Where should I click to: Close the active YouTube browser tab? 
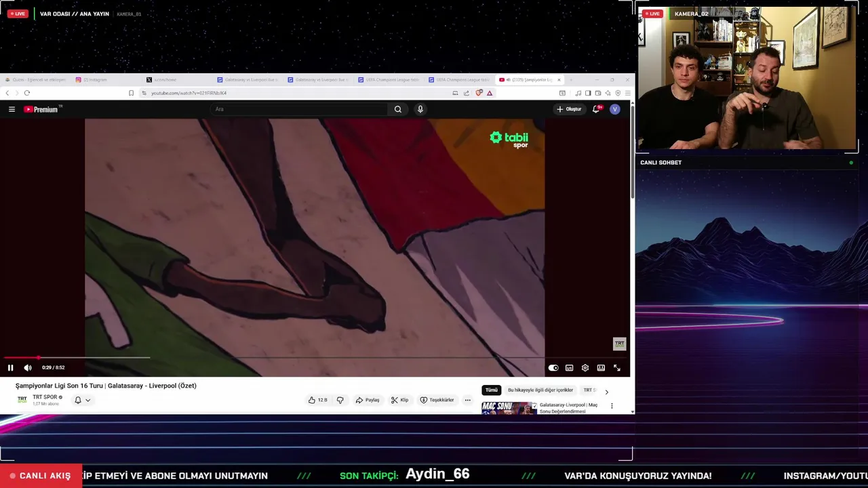coord(559,79)
